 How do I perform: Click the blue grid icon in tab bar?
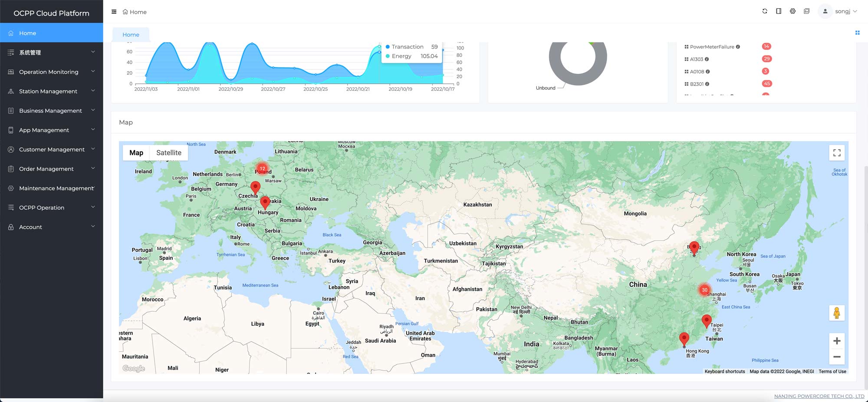857,33
